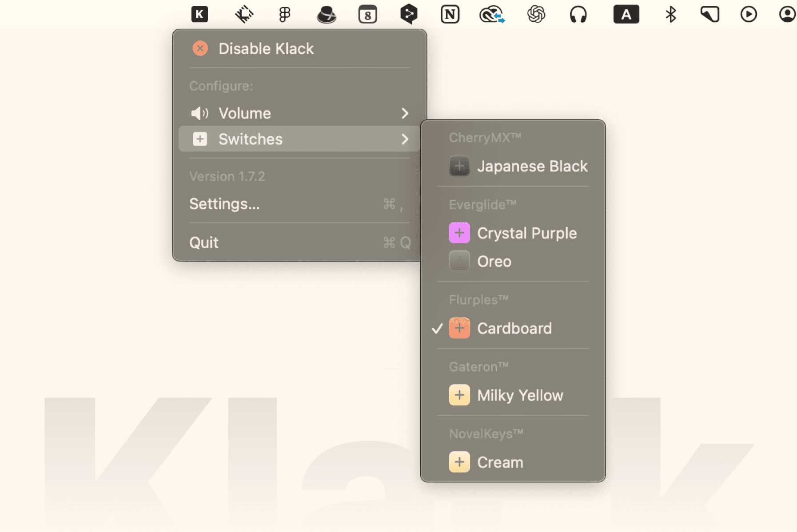Select the Cream switch
797x532 pixels.
point(513,462)
